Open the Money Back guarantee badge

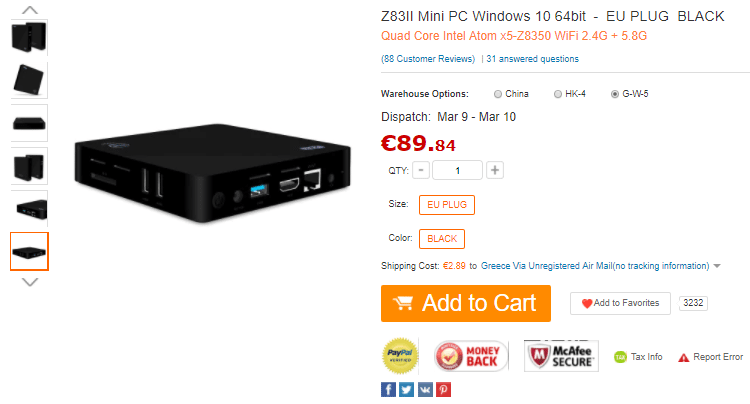[x=471, y=356]
